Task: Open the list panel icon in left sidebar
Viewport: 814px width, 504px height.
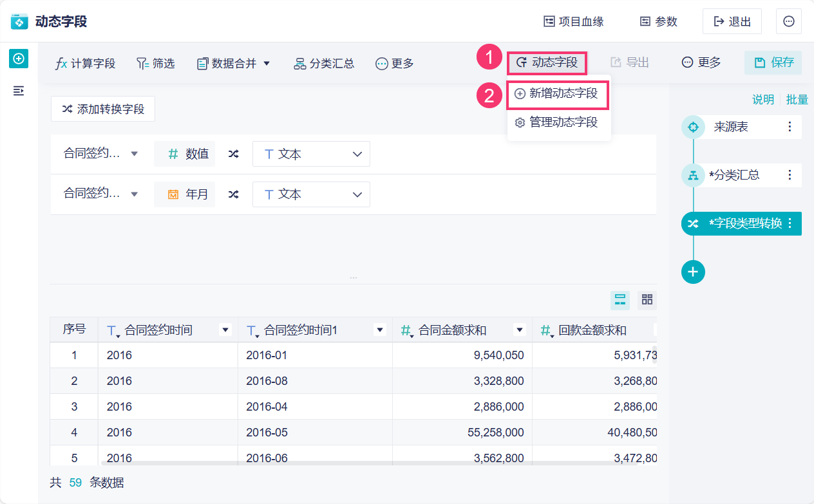Action: click(x=19, y=91)
